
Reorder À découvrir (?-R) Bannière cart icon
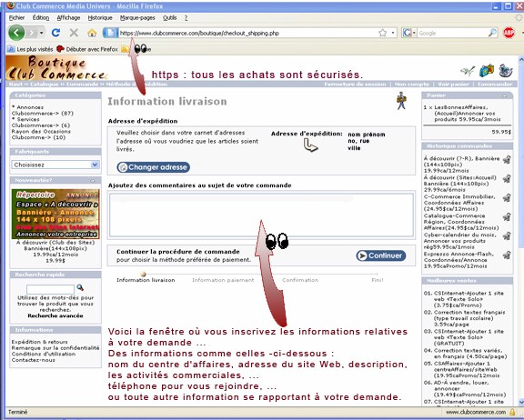(507, 160)
